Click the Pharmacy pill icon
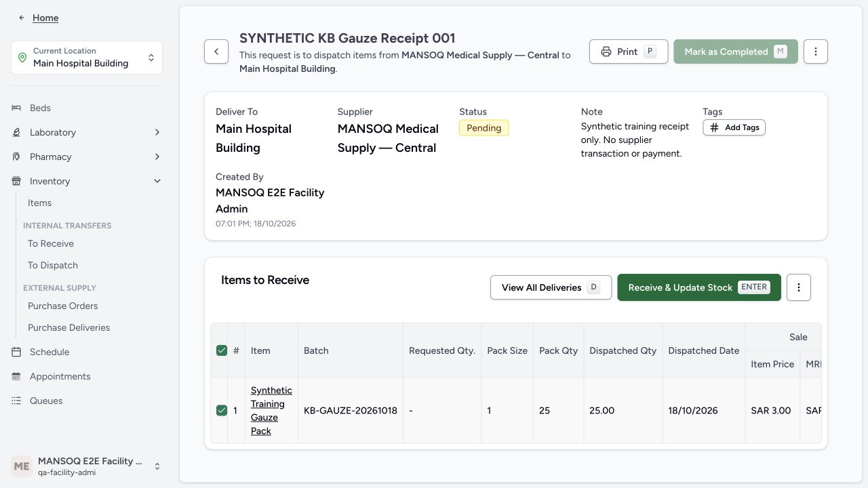The height and width of the screenshot is (488, 868). [16, 157]
